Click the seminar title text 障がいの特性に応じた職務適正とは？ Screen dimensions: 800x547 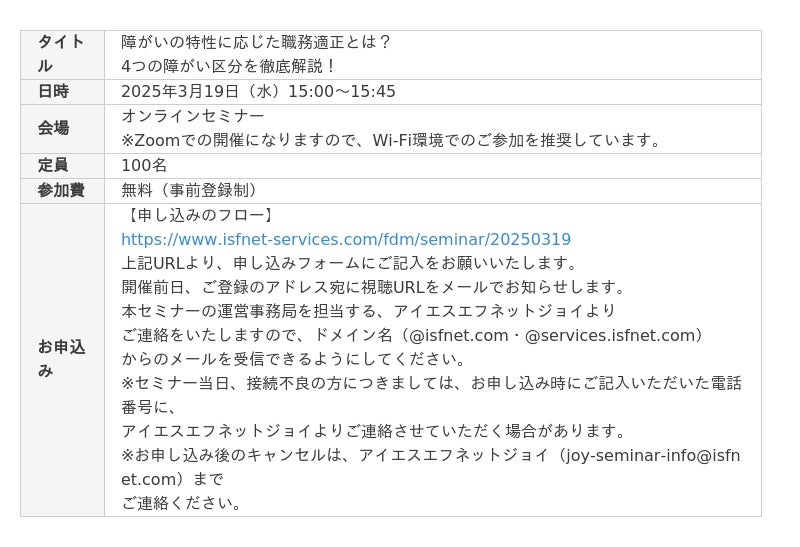coord(257,42)
